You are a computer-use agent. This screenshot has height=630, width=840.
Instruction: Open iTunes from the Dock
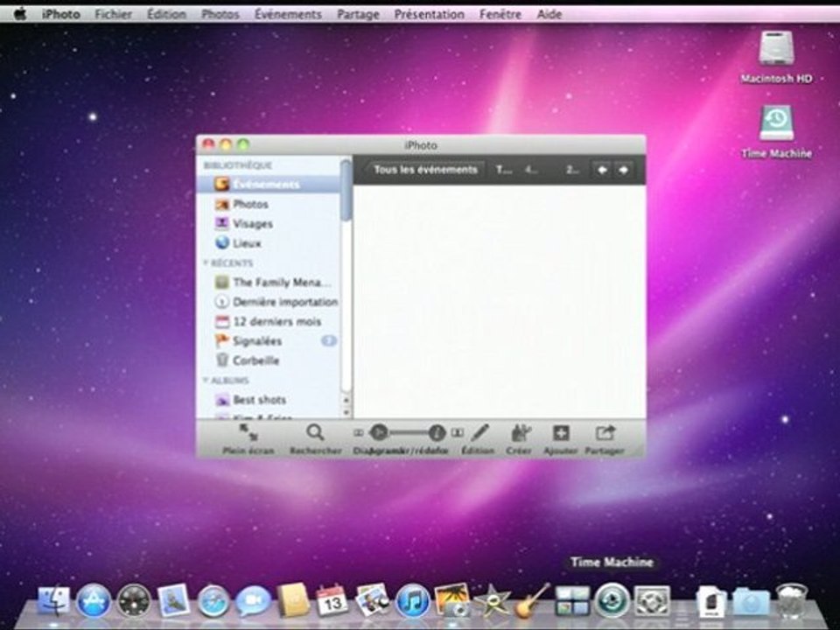point(412,601)
